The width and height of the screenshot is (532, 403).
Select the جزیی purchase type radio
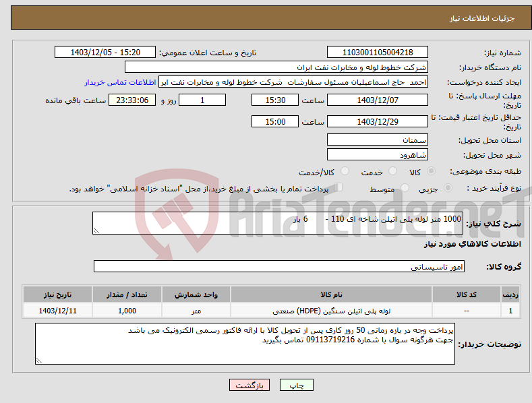448,187
